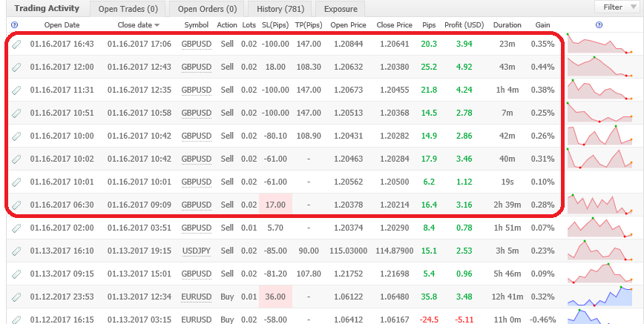Open mini chart for 16:43 trade
Image resolution: width=644 pixels, height=324 pixels.
click(599, 44)
